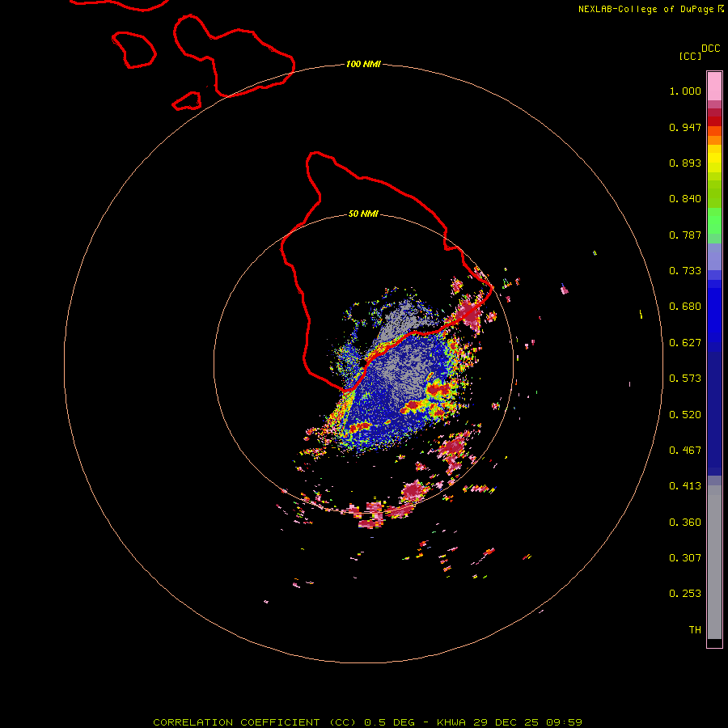Click the 50 NMI range ring label
This screenshot has height=728, width=728.
(363, 214)
